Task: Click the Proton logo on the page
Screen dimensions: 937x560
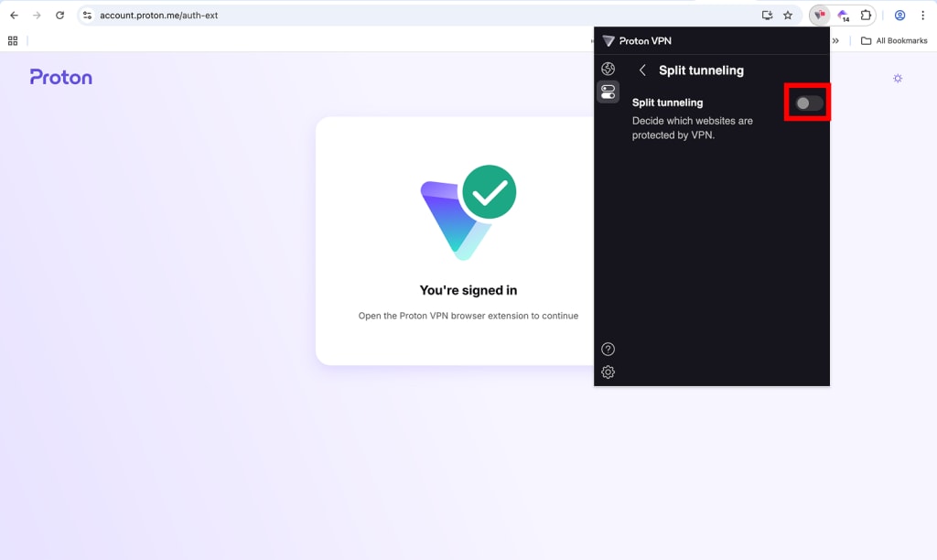Action: [61, 77]
